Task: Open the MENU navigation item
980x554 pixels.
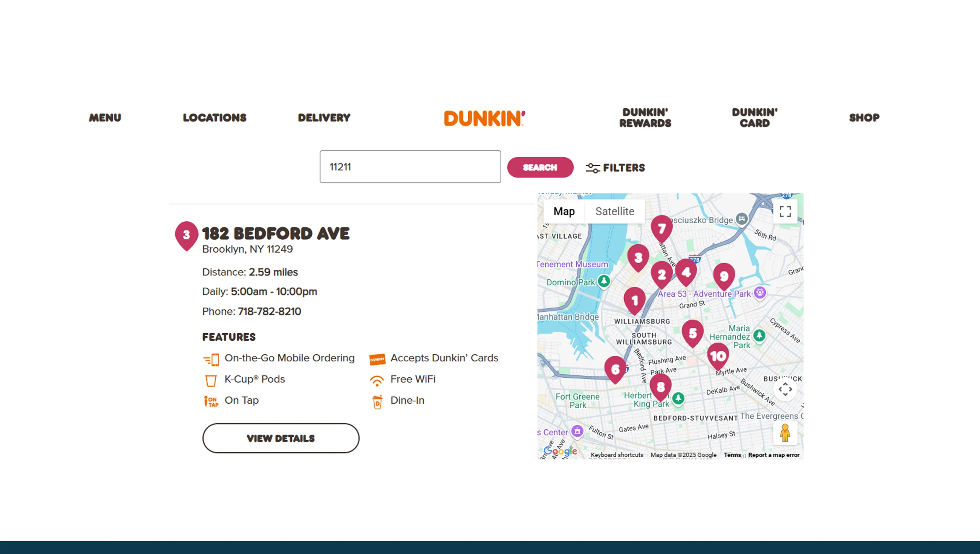Action: click(104, 117)
